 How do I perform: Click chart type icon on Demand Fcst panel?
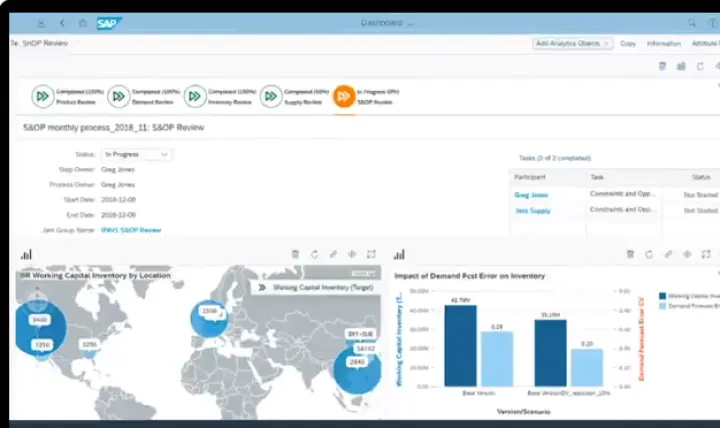tap(399, 254)
